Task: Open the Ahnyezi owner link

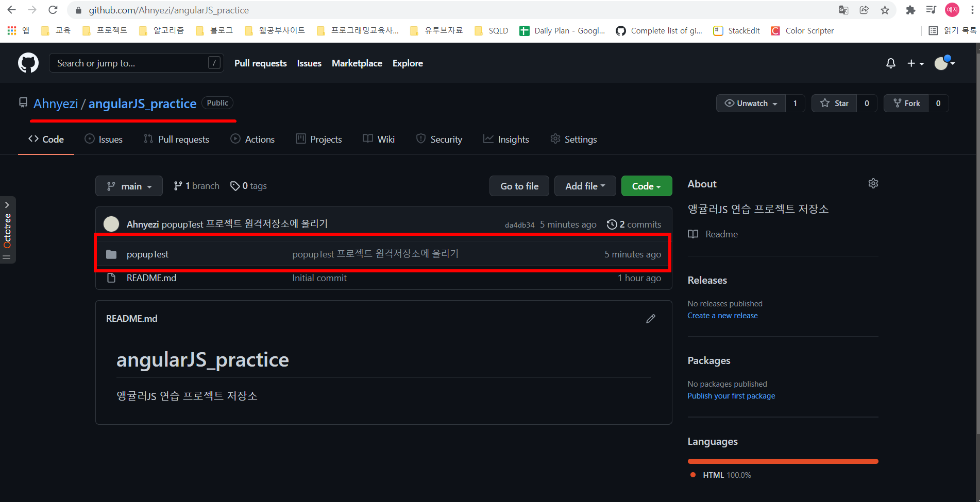Action: coord(56,103)
